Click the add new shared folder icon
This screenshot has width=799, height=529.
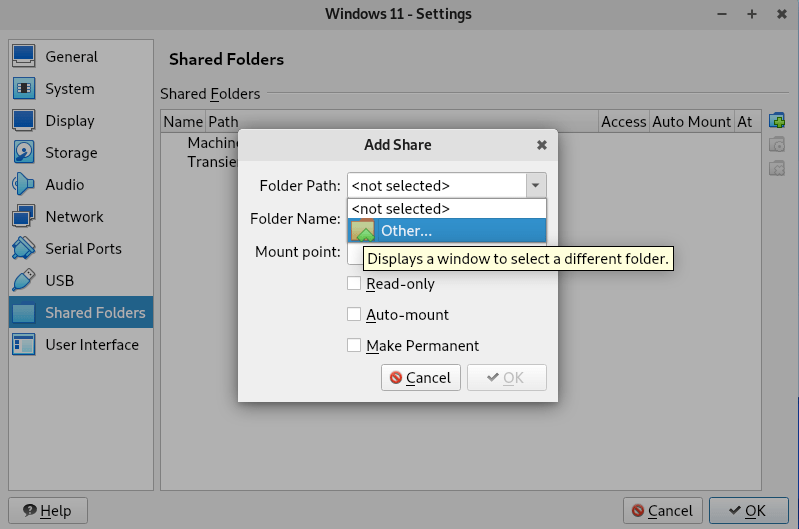pos(777,121)
